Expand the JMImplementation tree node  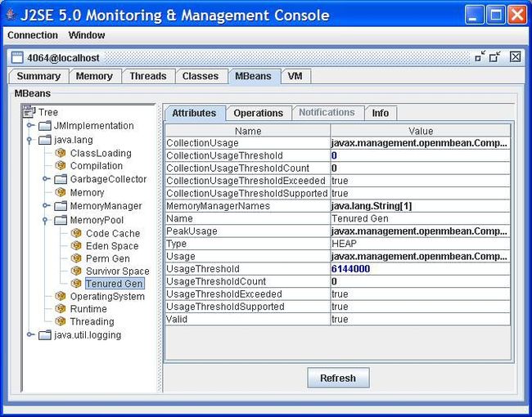pos(30,125)
